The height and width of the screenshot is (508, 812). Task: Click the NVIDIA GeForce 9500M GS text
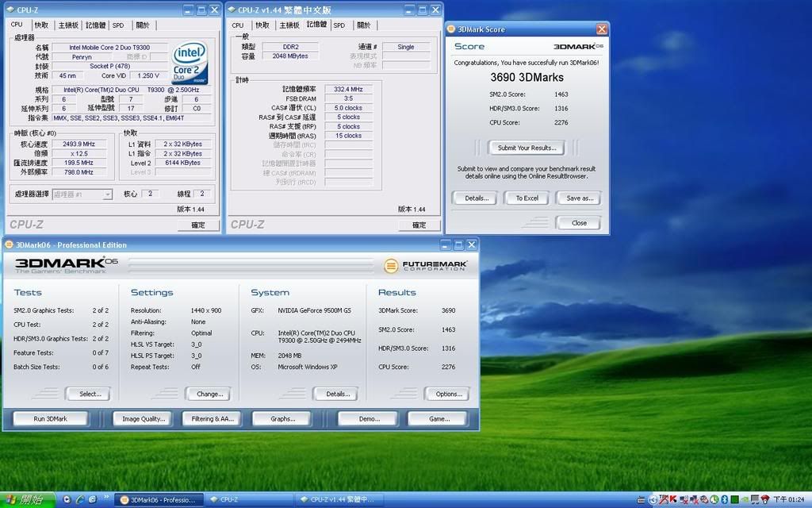pyautogui.click(x=314, y=310)
